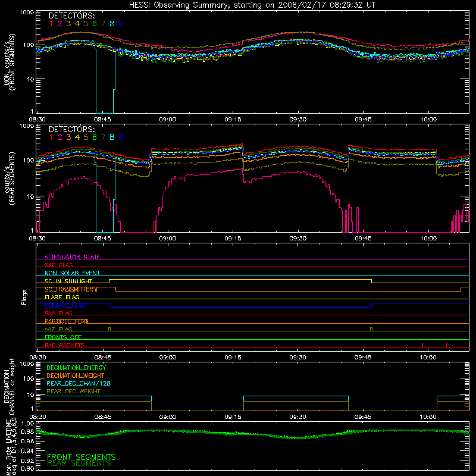This screenshot has height=476, width=476.
Task: Click detector 6 in rear segments legend
Action: coord(95,137)
